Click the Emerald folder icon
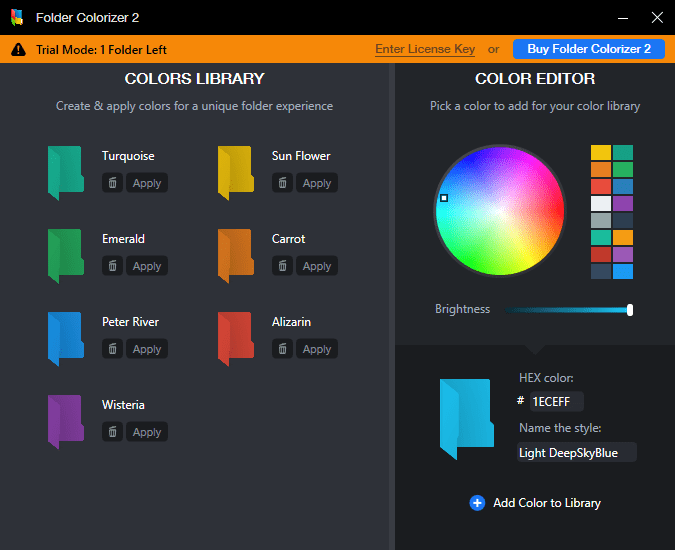 [x=66, y=256]
